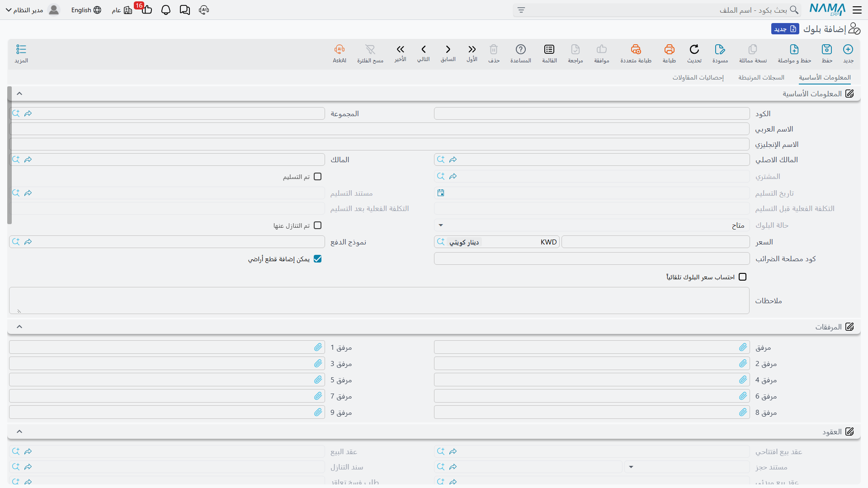
Task: Toggle the تم التنازل عنها checkbox
Action: [318, 225]
